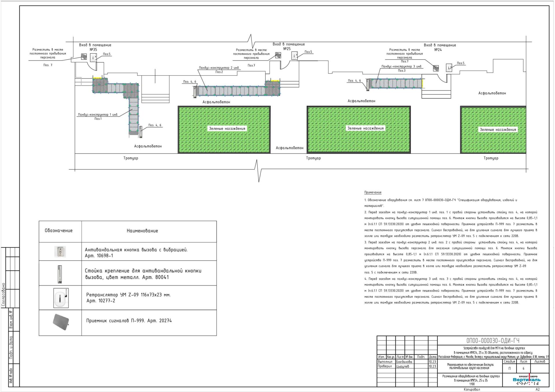
Task: Click the "Стадия" cell in title block
Action: pos(509,362)
